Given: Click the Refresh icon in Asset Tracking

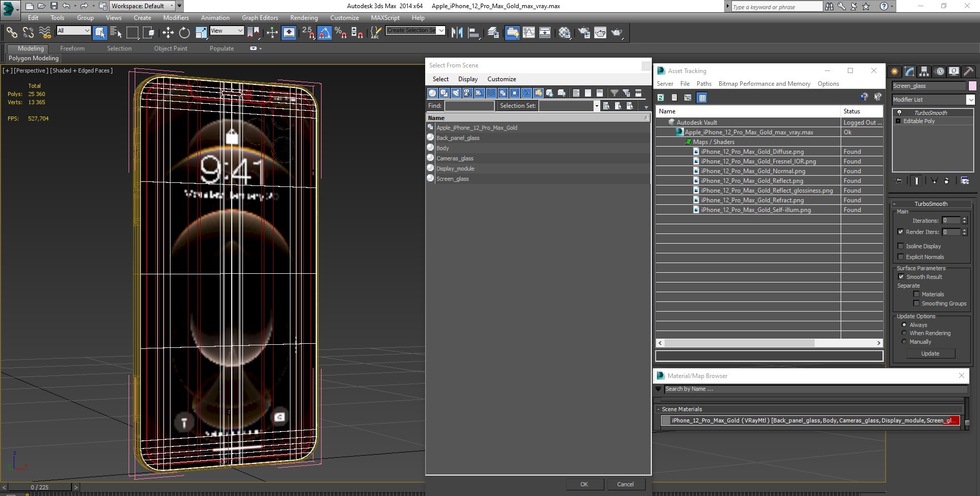Looking at the screenshot, I should click(660, 98).
